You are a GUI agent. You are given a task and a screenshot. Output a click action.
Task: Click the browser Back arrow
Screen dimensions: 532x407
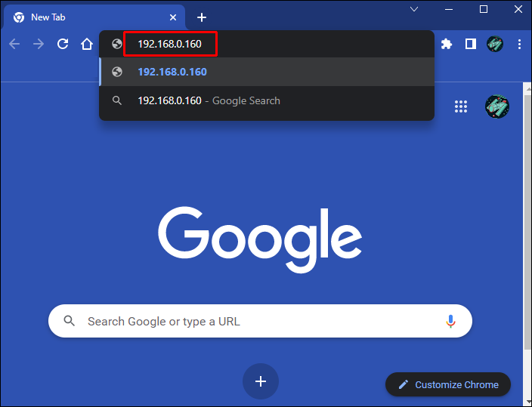pos(14,44)
